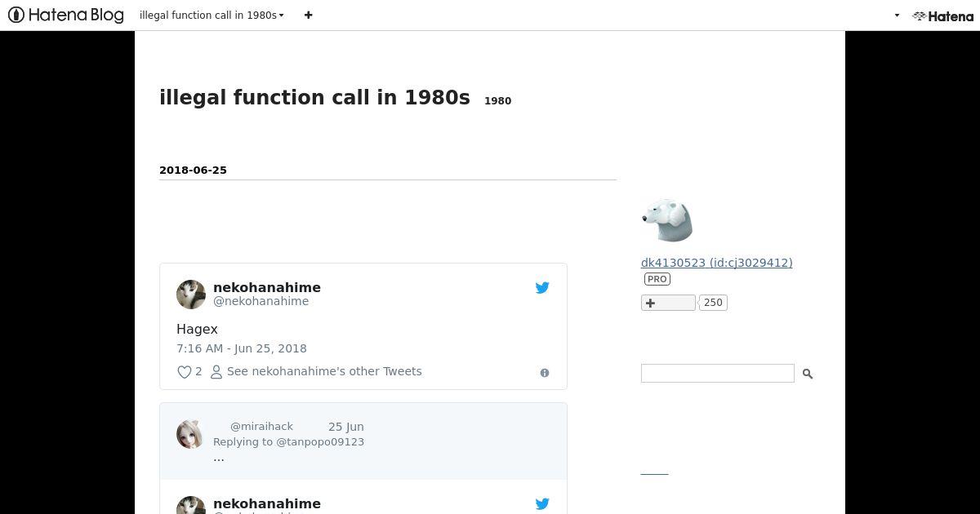Click the Hatena Blog logo
This screenshot has height=514, width=980.
coord(65,15)
